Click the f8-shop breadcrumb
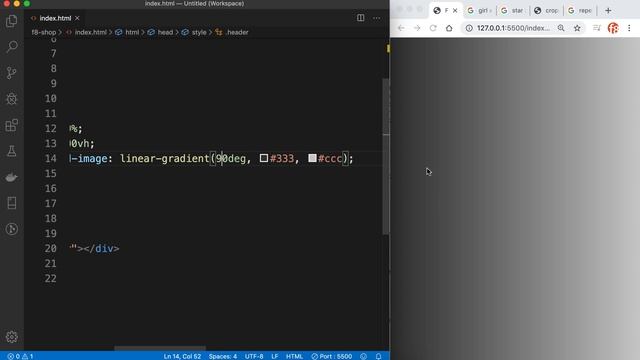Image resolution: width=640 pixels, height=360 pixels. click(x=44, y=32)
